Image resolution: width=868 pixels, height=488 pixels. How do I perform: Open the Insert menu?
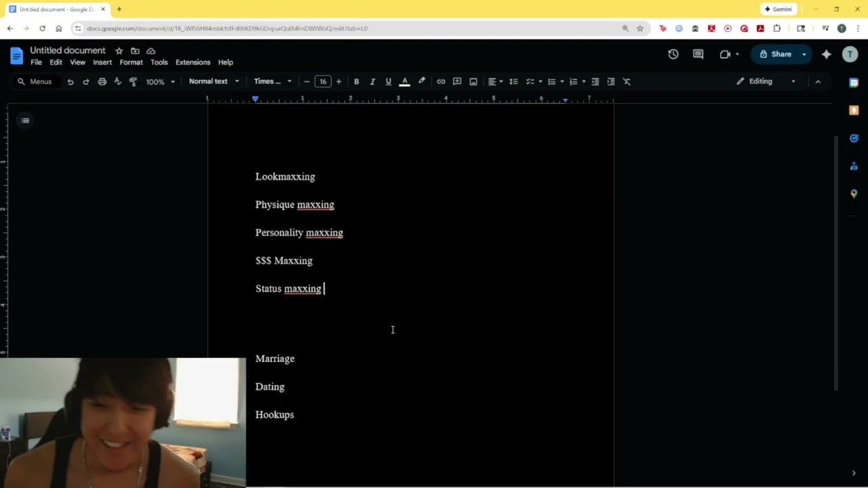(x=102, y=62)
